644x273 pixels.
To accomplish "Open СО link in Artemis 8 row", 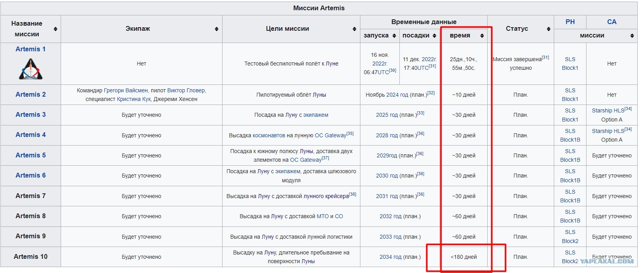I will (x=339, y=216).
